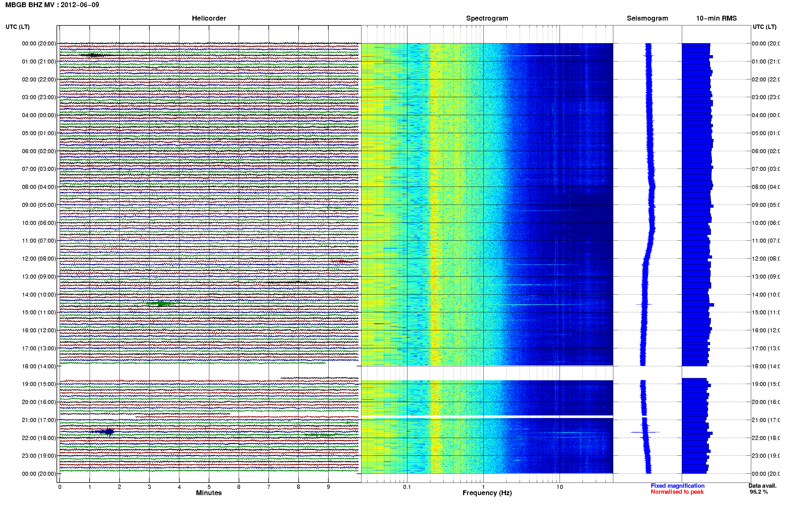
Task: Select the '10-min RMS' panel heading
Action: pos(716,18)
